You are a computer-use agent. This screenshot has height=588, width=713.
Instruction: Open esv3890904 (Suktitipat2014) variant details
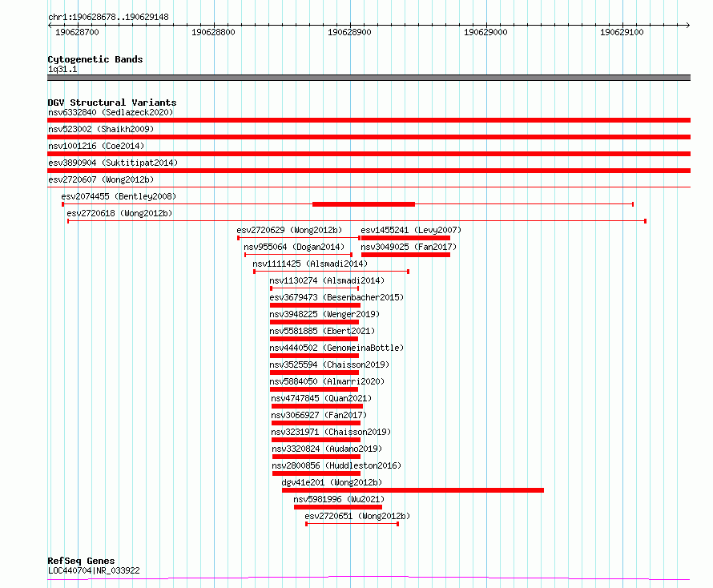(x=113, y=163)
